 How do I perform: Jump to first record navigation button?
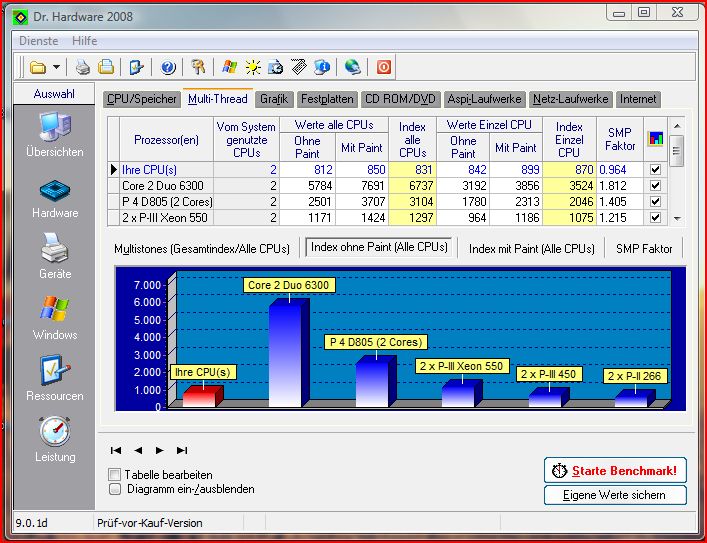coord(116,450)
